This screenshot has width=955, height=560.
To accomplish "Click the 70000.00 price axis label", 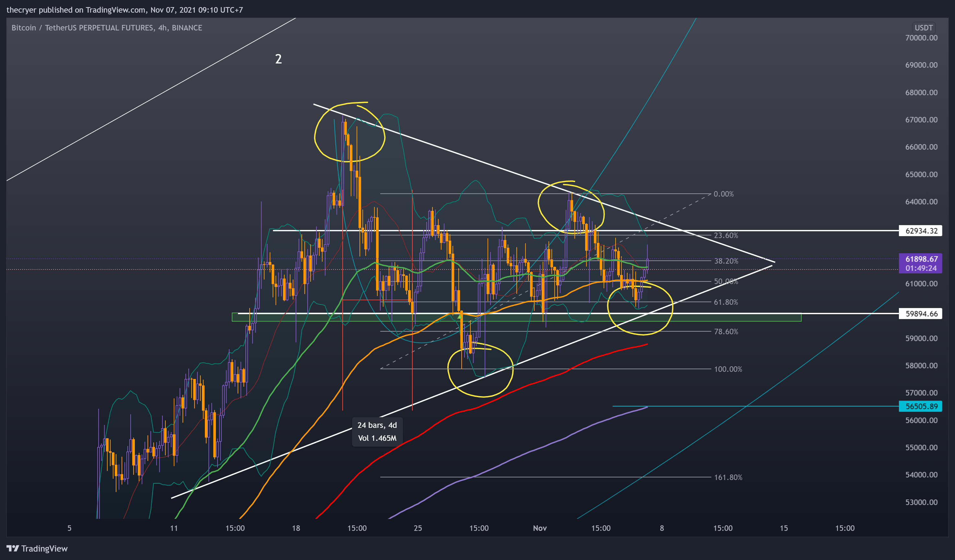I will 921,38.
